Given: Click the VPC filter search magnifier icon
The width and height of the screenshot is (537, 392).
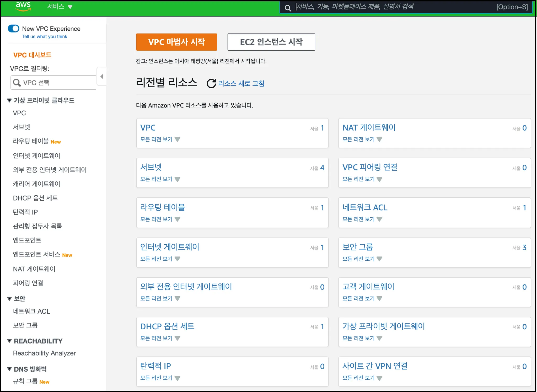Looking at the screenshot, I should tap(17, 83).
